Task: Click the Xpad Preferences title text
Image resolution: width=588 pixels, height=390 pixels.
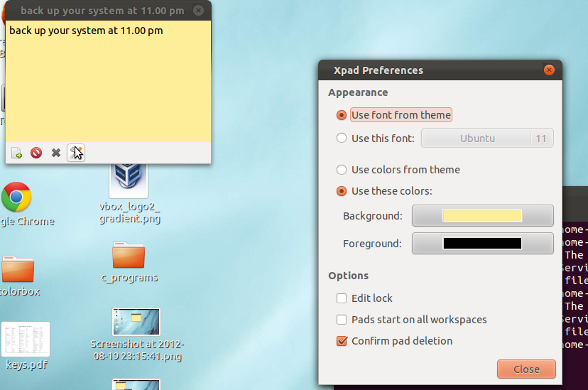Action: pyautogui.click(x=379, y=70)
